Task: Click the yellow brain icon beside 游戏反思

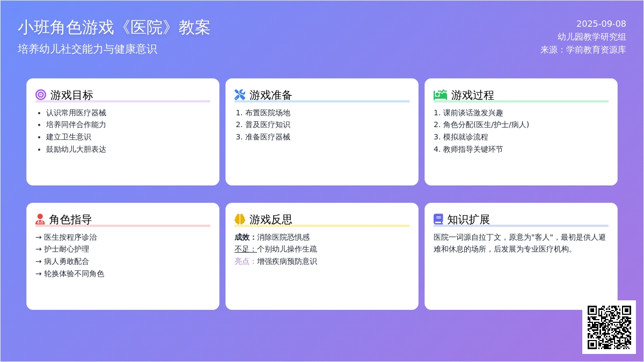Action: [240, 219]
